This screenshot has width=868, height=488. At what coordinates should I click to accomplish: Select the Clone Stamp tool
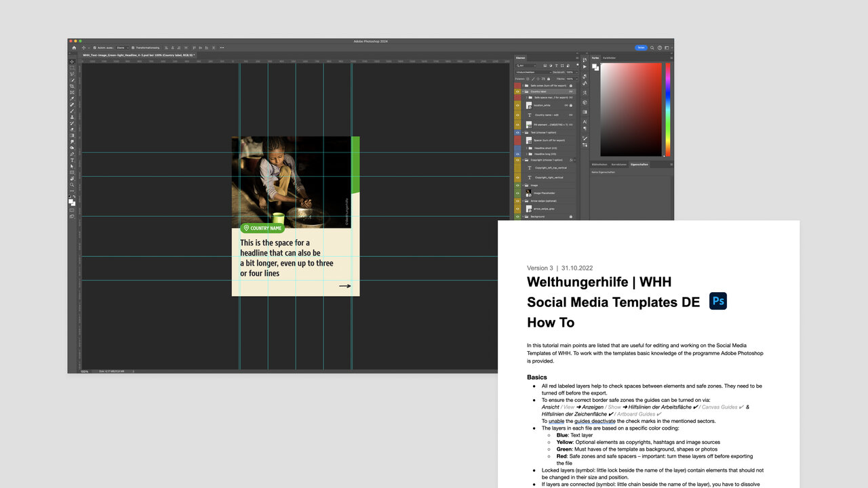(72, 117)
